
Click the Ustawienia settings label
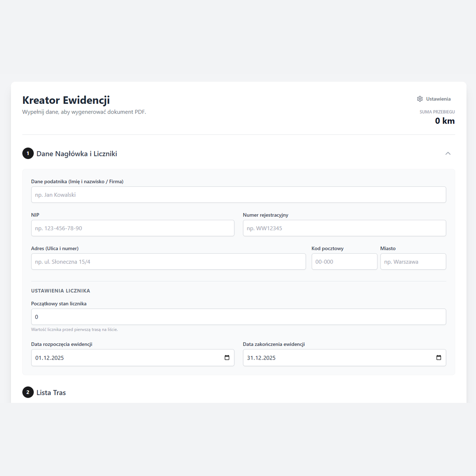pos(438,99)
